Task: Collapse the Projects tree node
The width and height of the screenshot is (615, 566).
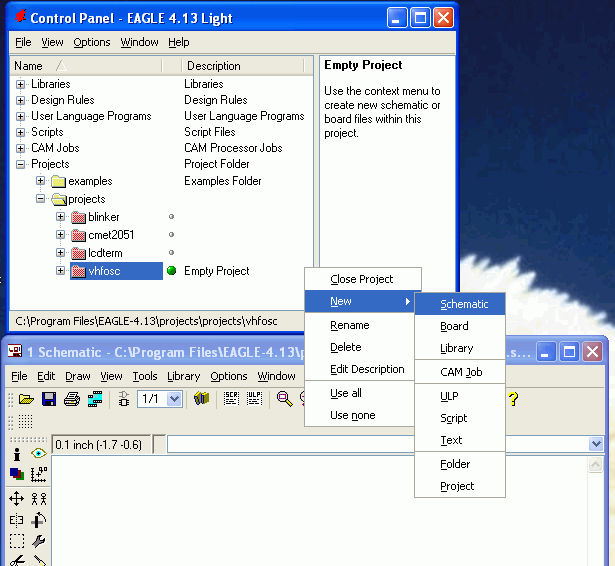Action: [x=20, y=164]
